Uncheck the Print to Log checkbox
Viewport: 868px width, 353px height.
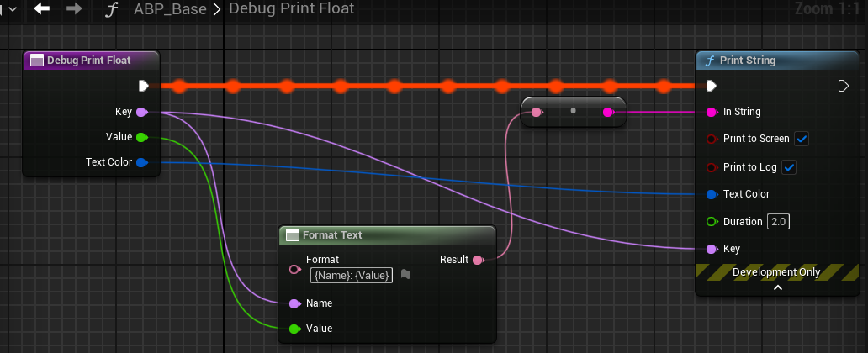pyautogui.click(x=789, y=167)
